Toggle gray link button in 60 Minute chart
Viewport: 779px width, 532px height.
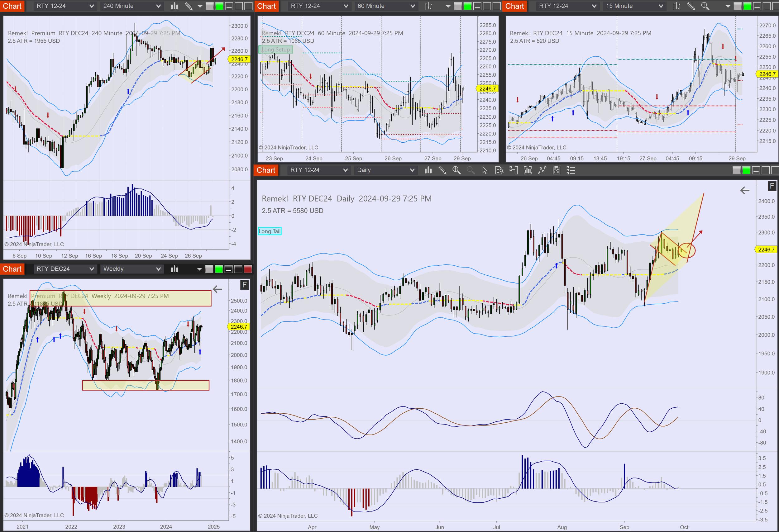point(457,6)
